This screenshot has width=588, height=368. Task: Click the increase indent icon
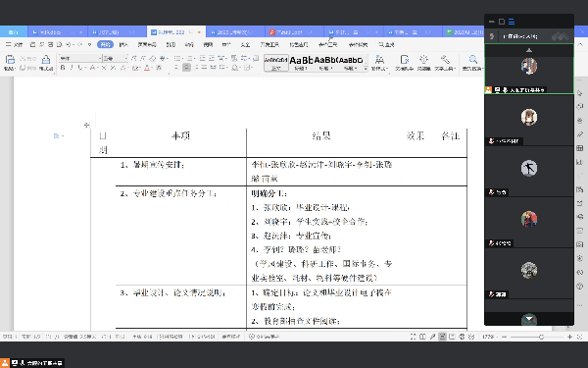pos(212,58)
